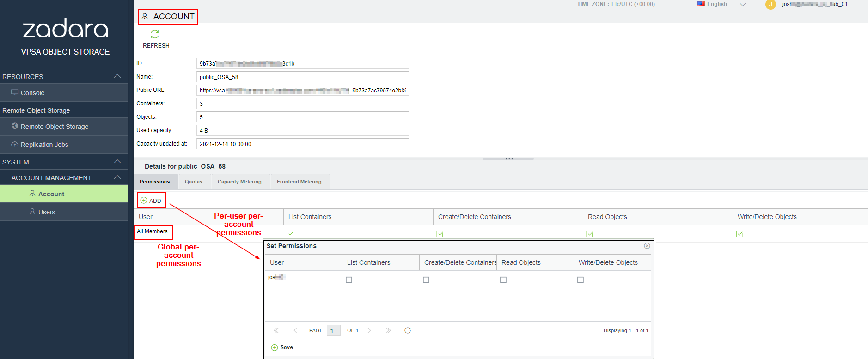
Task: Reload the Set Permissions user list
Action: click(x=408, y=330)
